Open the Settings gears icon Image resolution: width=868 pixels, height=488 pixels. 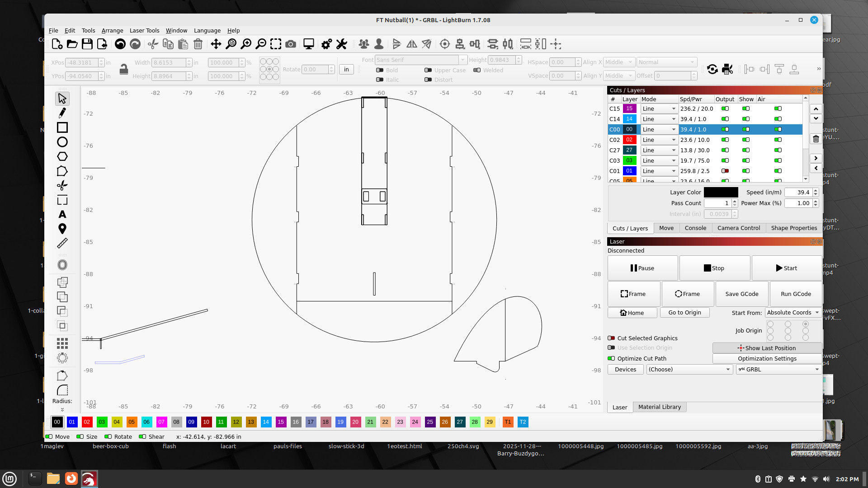coord(326,44)
